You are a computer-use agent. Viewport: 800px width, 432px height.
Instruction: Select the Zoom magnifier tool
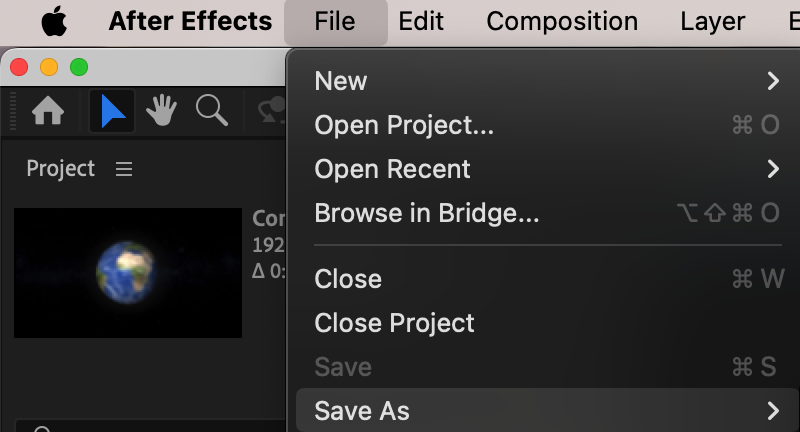point(211,110)
